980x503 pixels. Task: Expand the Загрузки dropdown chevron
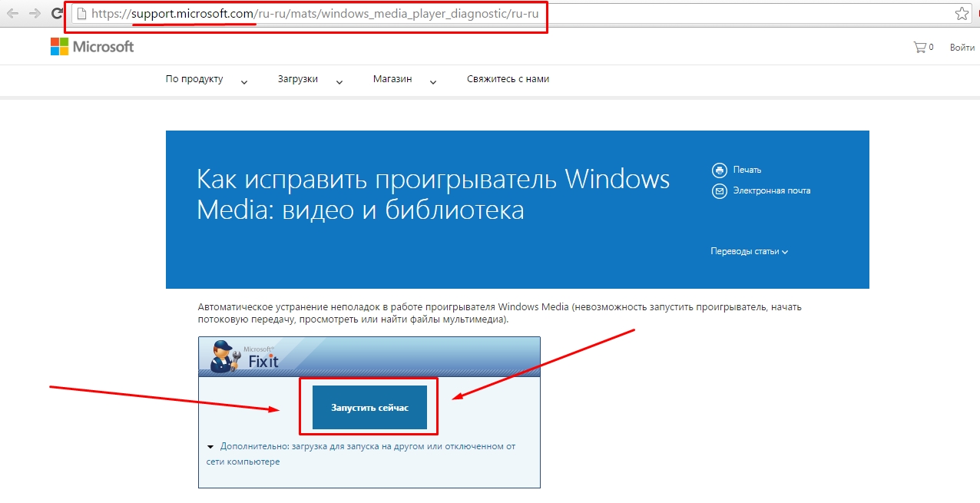point(339,82)
